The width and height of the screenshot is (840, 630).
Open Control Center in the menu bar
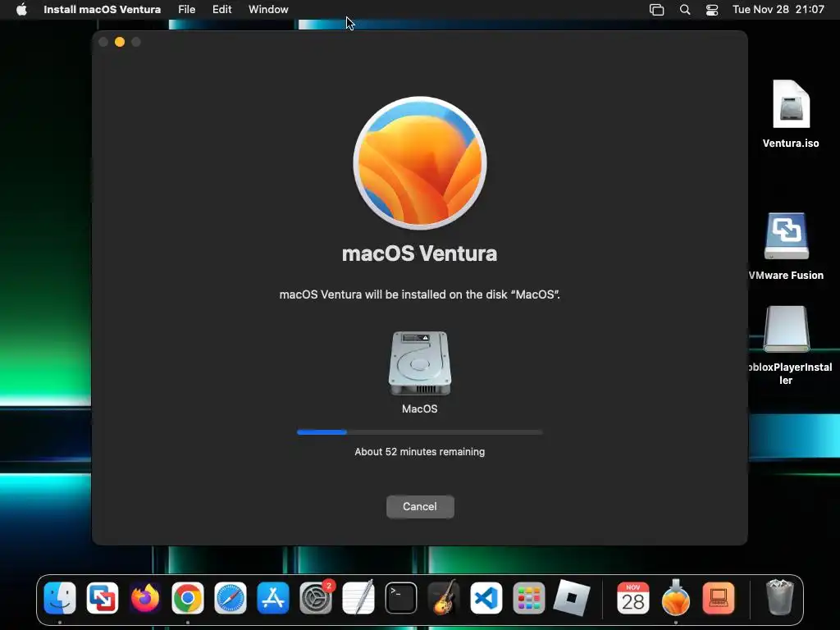(x=712, y=10)
